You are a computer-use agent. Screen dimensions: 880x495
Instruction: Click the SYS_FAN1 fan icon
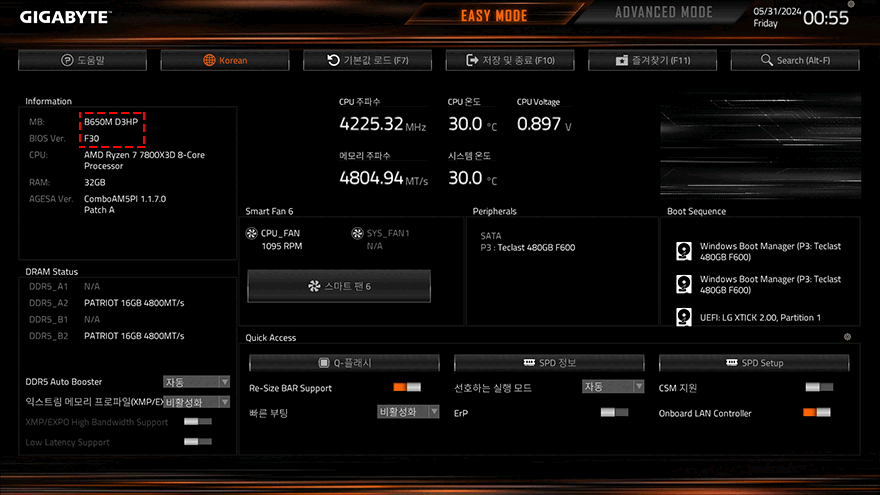pyautogui.click(x=357, y=233)
